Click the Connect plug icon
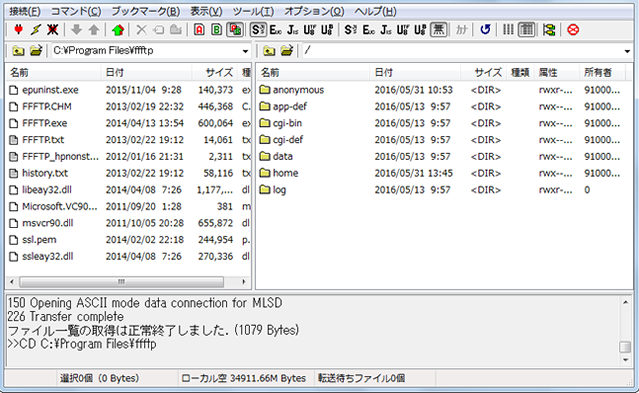Image resolution: width=639 pixels, height=393 pixels. [x=18, y=30]
